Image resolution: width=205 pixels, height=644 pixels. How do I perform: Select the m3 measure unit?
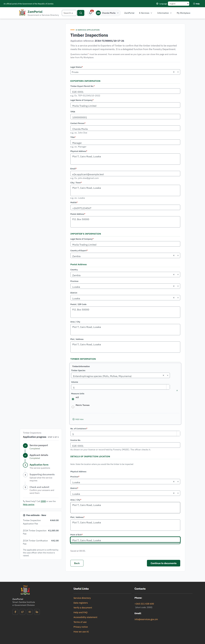[x=73, y=399]
